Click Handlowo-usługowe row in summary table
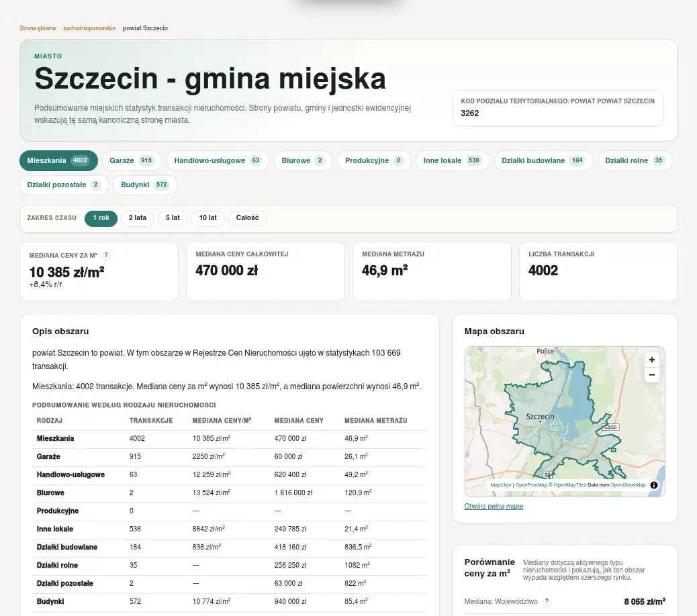Image resolution: width=697 pixels, height=616 pixels. click(x=230, y=475)
